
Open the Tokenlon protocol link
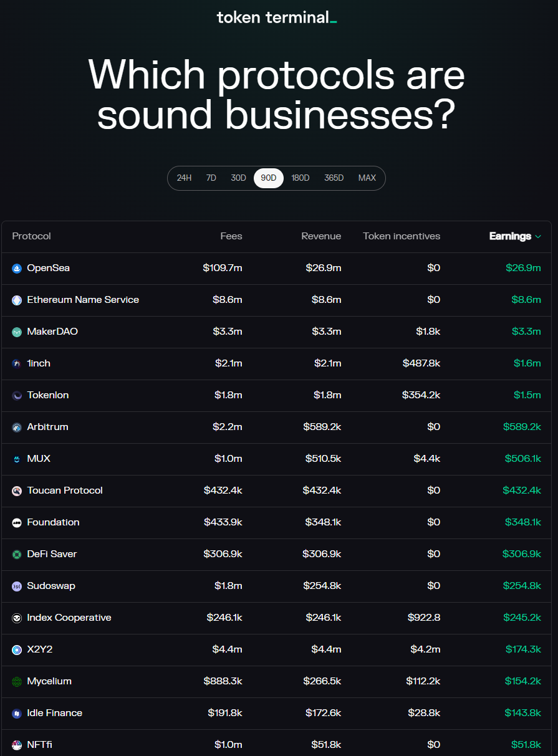(48, 395)
